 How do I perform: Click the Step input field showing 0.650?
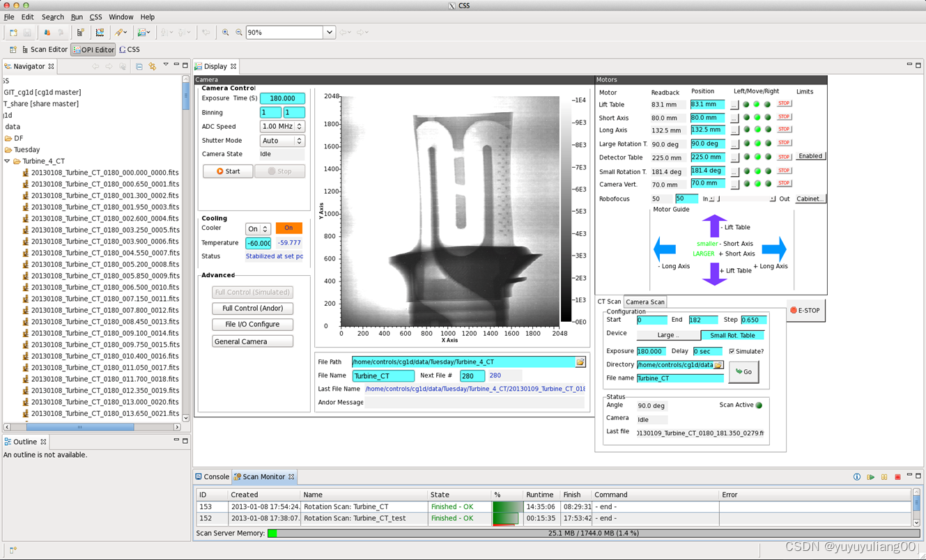pos(753,320)
